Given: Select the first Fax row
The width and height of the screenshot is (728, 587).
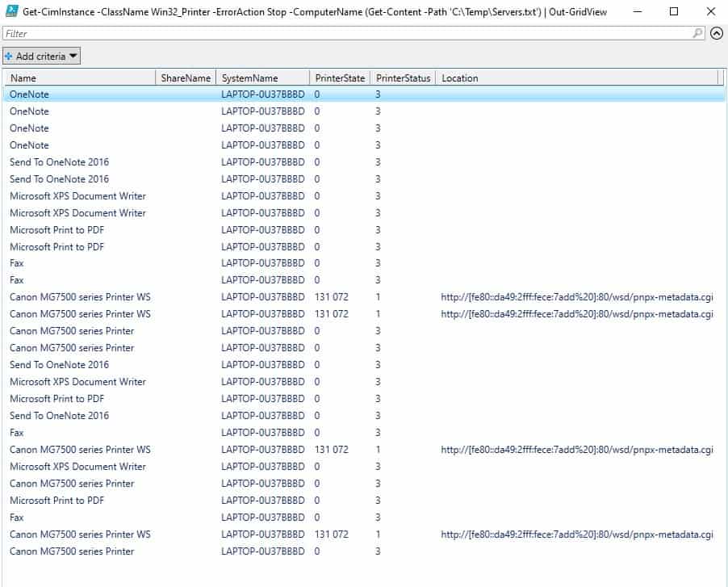Looking at the screenshot, I should [365, 263].
